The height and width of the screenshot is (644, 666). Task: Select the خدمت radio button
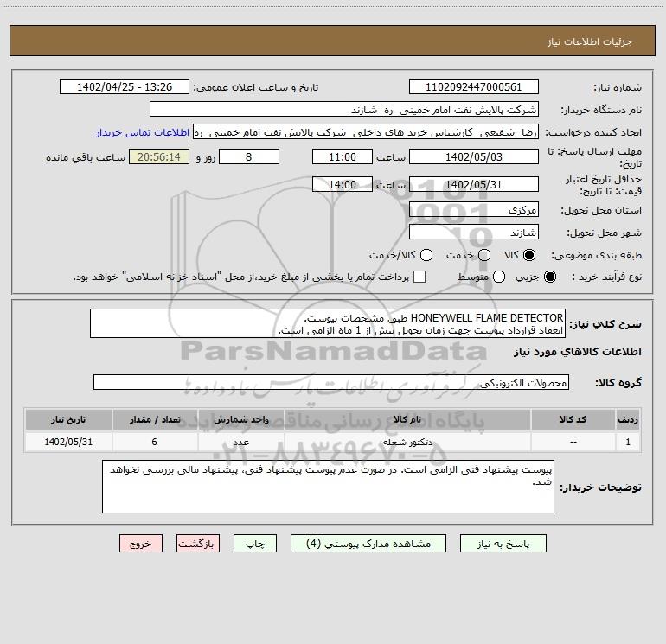484,255
